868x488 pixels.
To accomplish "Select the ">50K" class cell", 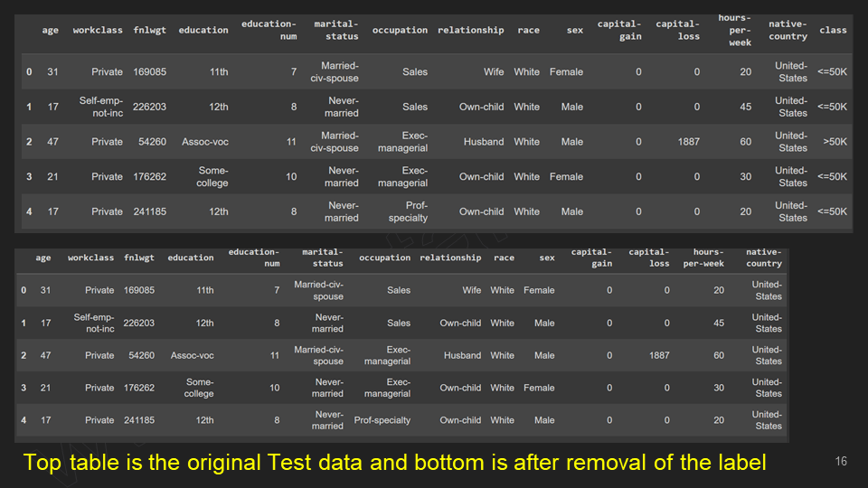I will (x=835, y=142).
